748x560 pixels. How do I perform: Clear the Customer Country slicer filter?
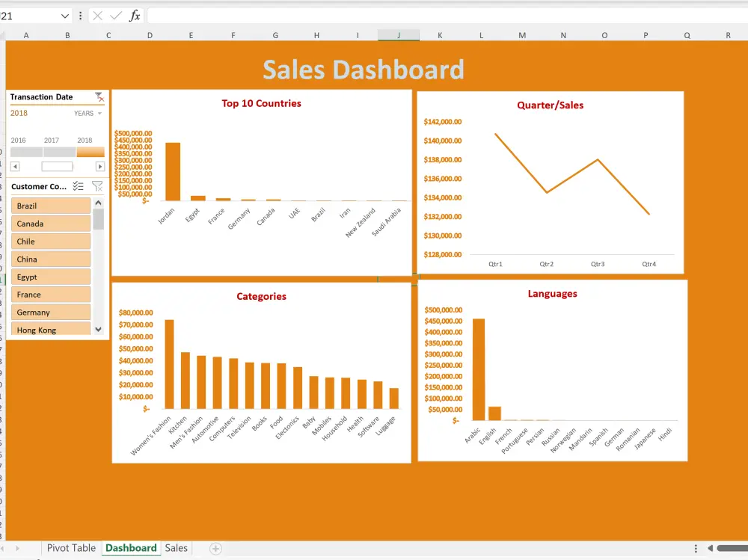(x=97, y=186)
